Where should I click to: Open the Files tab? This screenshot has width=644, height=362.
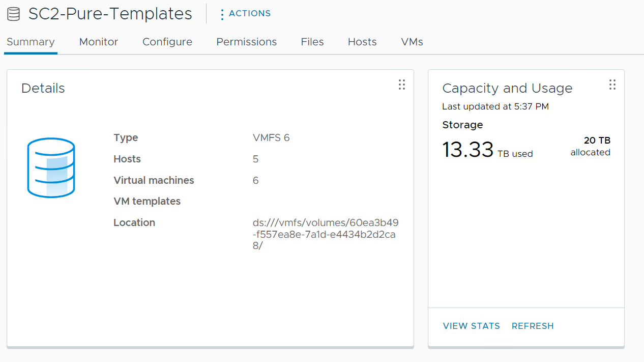tap(312, 42)
